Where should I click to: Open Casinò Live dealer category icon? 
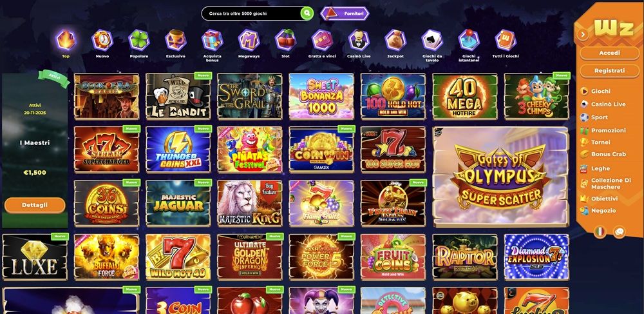tap(359, 40)
